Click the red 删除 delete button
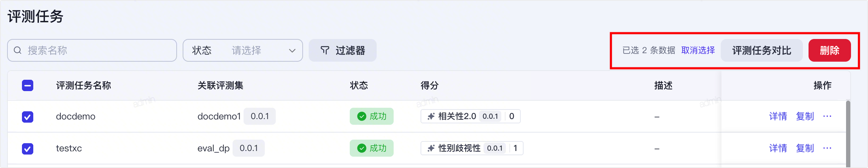 830,50
